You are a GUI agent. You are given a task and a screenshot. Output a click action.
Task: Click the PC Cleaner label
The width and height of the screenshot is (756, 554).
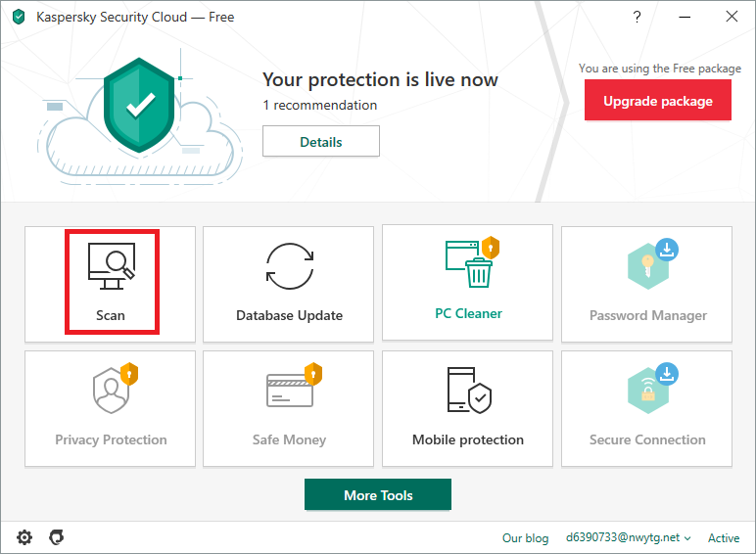pos(469,313)
